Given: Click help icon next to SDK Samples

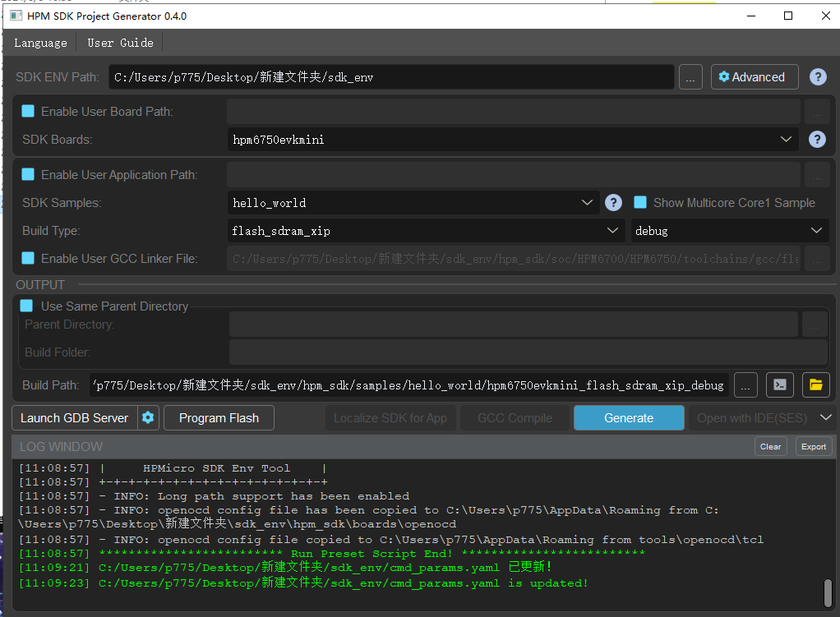Looking at the screenshot, I should coord(613,203).
